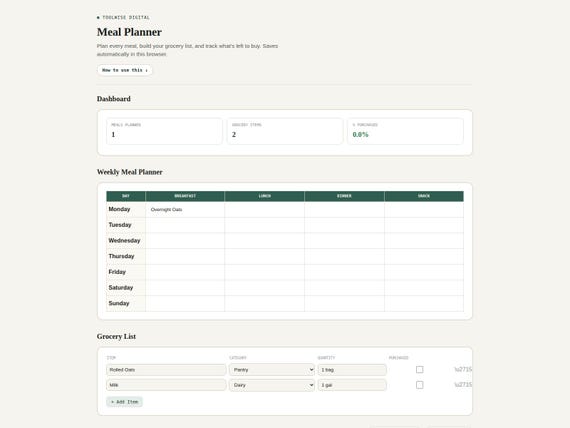
Task: Open the Dairy category dropdown
Action: (272, 385)
